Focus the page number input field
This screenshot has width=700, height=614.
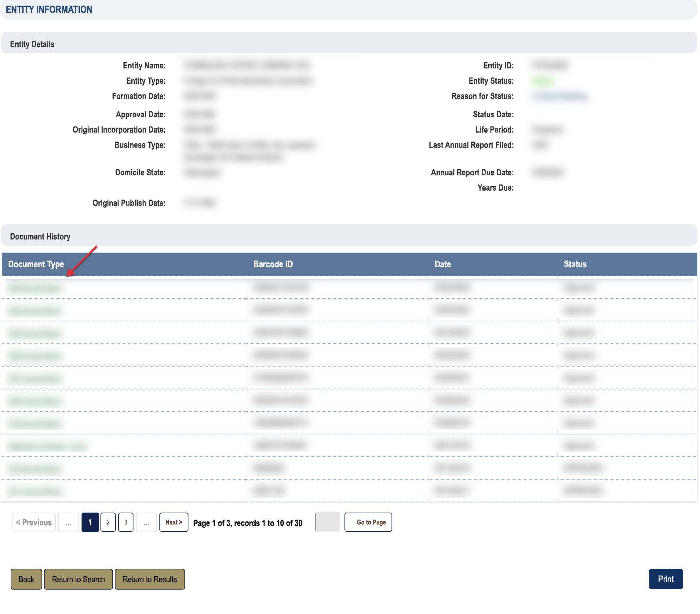[x=327, y=522]
